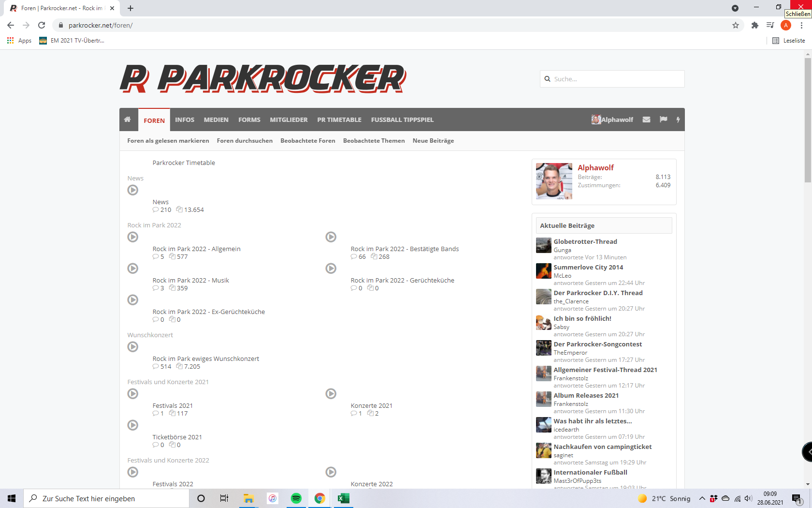
Task: Open the flag notifications icon
Action: coord(664,120)
